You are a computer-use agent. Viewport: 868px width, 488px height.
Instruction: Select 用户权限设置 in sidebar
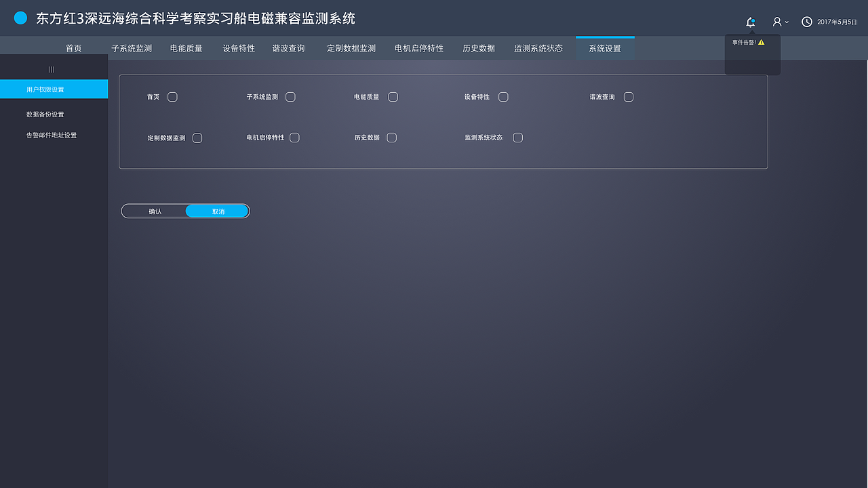click(54, 89)
